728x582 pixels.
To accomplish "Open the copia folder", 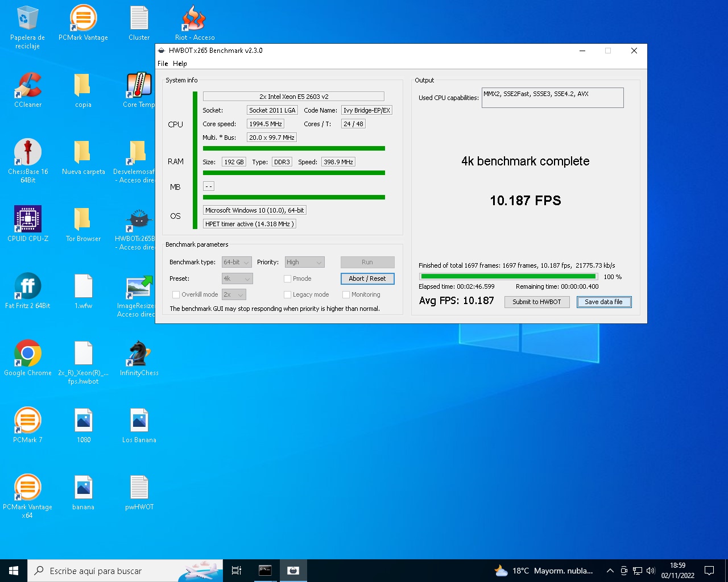I will [83, 90].
